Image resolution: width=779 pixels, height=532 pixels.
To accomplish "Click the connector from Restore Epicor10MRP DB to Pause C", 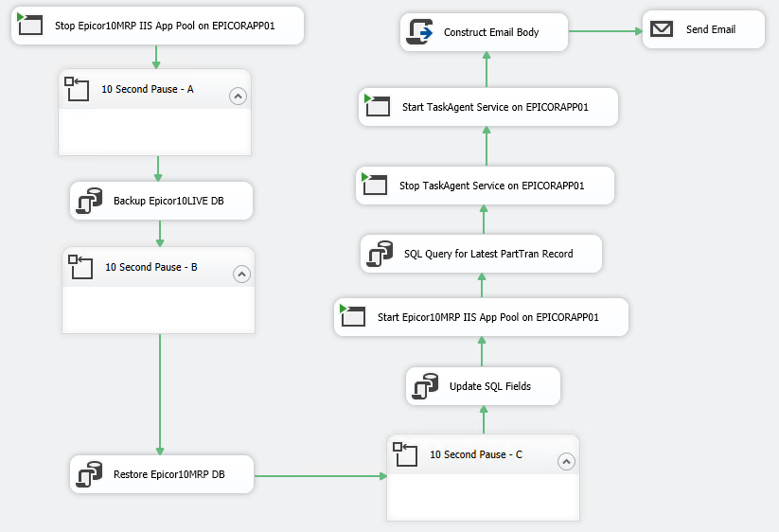I will click(x=321, y=476).
